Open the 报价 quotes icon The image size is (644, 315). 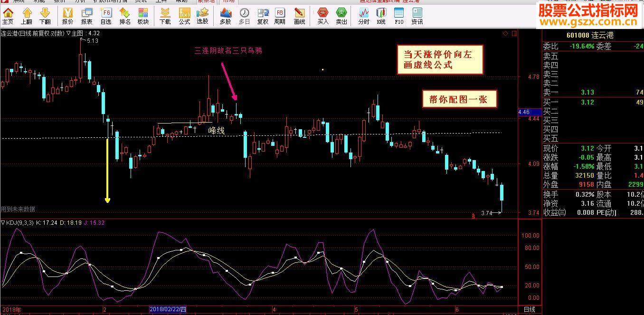(x=68, y=16)
